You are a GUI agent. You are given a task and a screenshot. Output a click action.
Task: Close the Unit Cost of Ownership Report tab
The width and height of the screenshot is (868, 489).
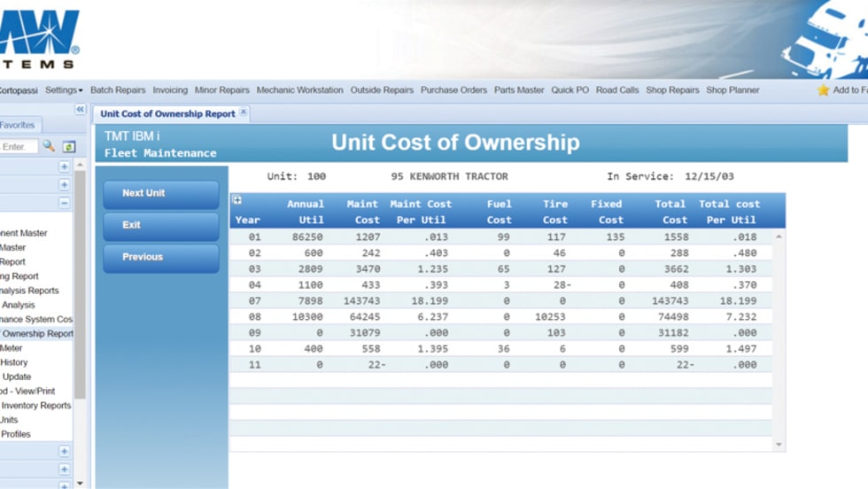pyautogui.click(x=244, y=113)
